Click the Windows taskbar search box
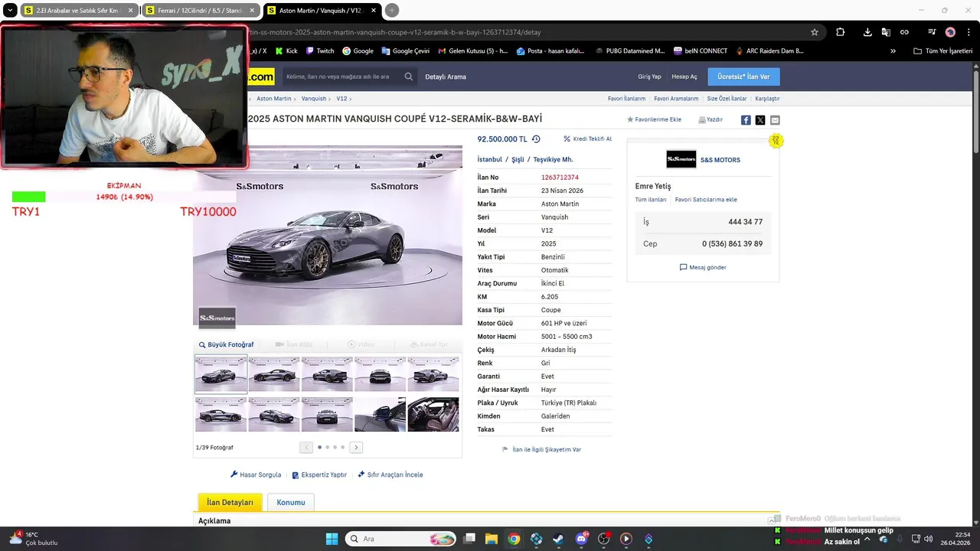 pyautogui.click(x=402, y=539)
